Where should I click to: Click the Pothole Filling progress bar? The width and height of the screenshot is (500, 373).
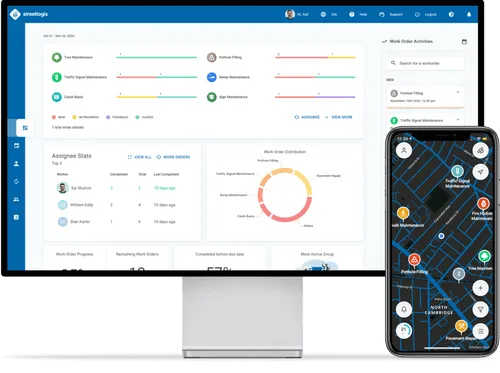point(315,57)
